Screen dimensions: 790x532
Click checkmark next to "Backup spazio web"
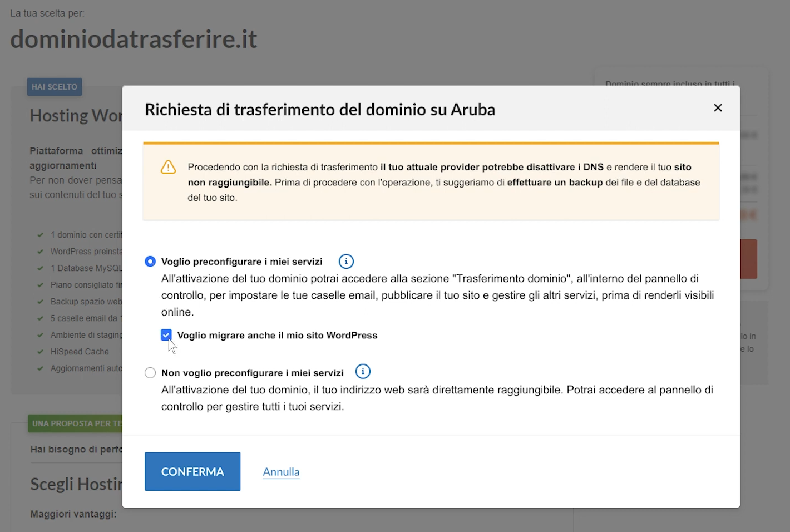coord(40,302)
